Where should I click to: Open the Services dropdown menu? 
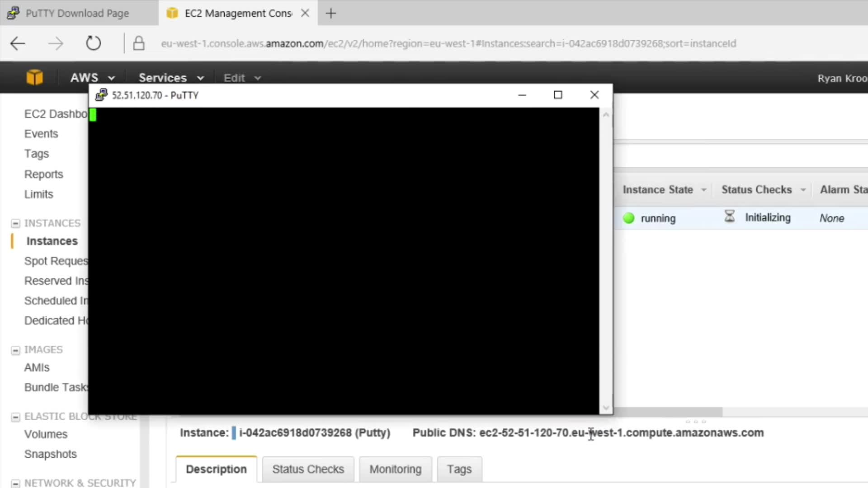171,78
